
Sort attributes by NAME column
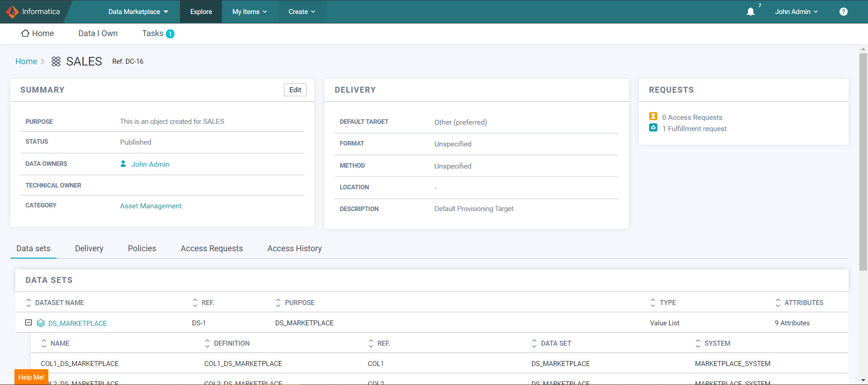[x=44, y=343]
